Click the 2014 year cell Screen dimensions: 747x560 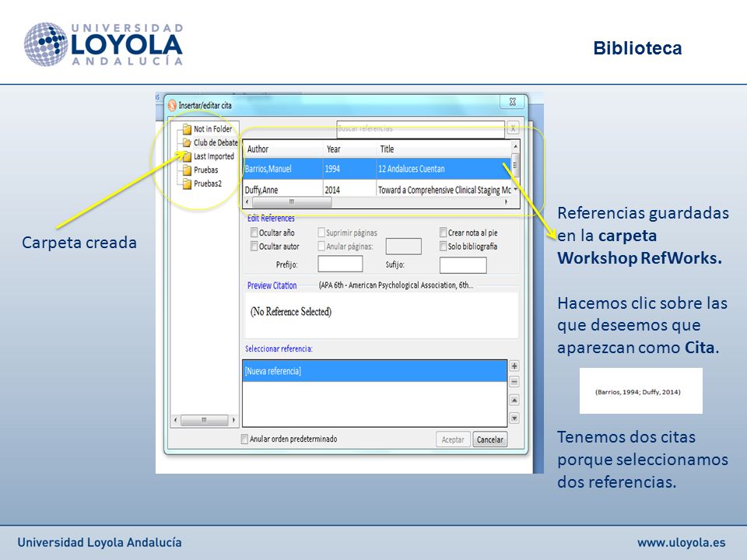332,190
